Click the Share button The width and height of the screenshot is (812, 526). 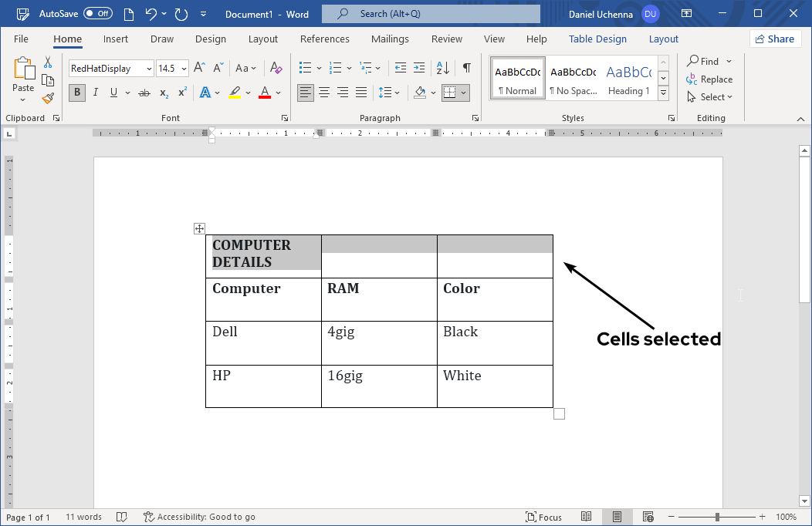[774, 39]
